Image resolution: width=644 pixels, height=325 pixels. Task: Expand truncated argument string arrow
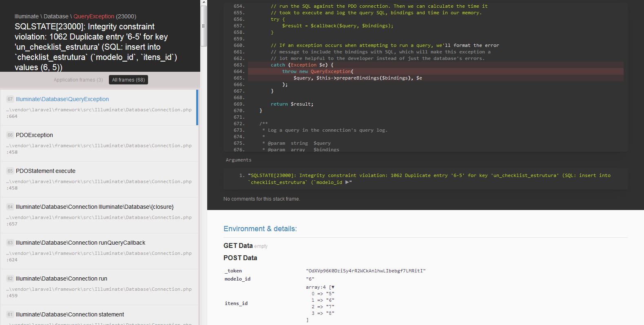pos(347,182)
